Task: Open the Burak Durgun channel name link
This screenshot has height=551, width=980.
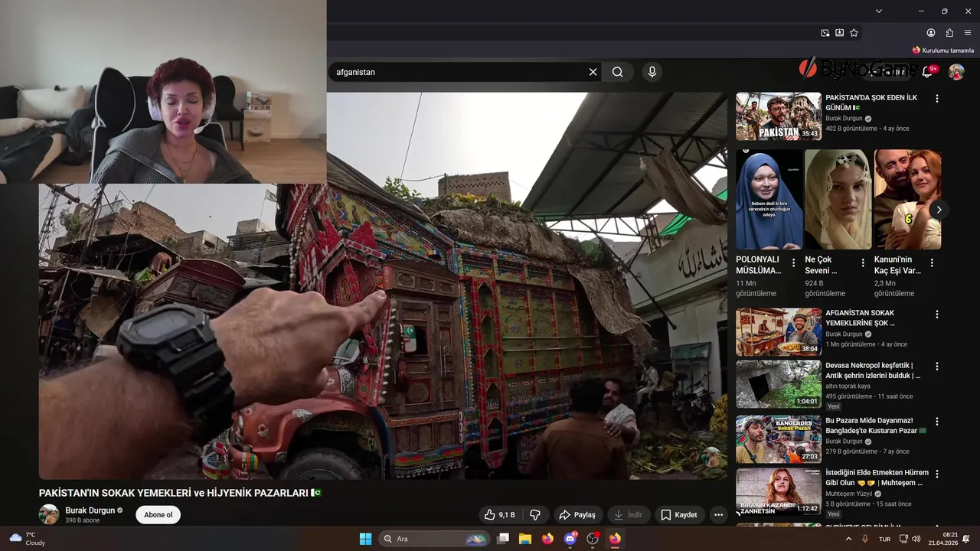Action: [x=90, y=510]
